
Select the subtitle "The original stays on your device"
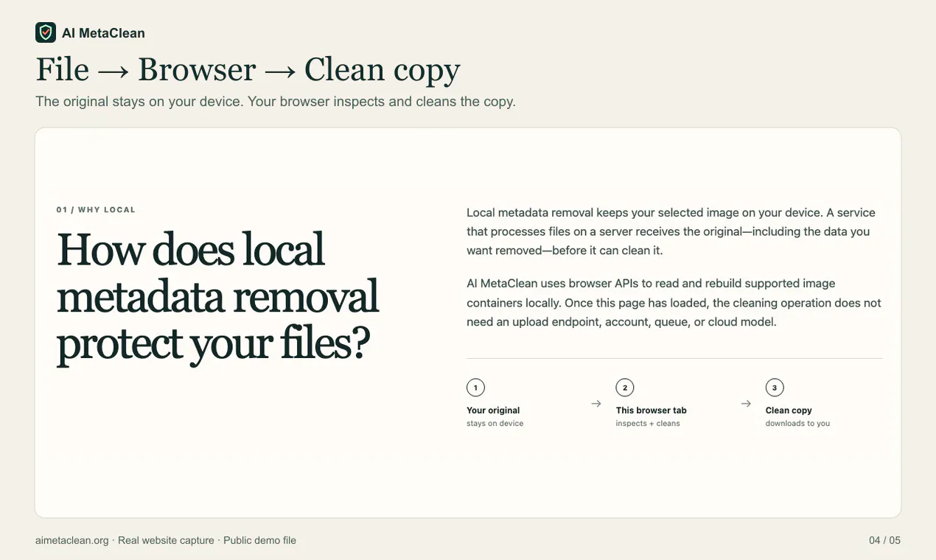(276, 101)
